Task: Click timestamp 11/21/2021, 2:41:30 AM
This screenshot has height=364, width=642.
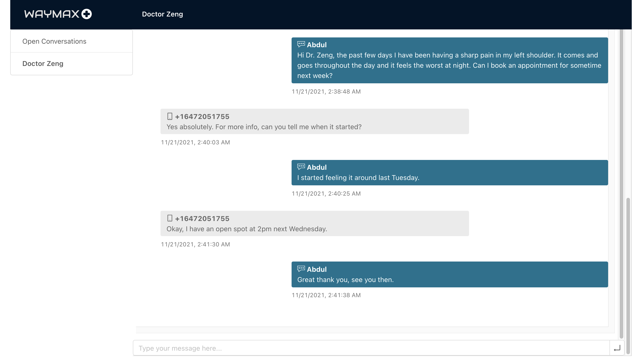Action: coord(195,244)
